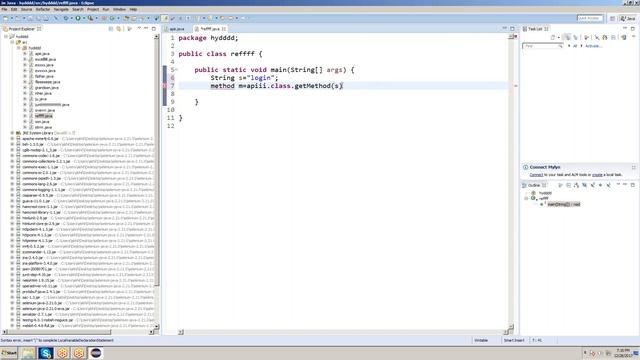Click the Quick Access field
This screenshot has width=640, height=360.
(x=590, y=18)
